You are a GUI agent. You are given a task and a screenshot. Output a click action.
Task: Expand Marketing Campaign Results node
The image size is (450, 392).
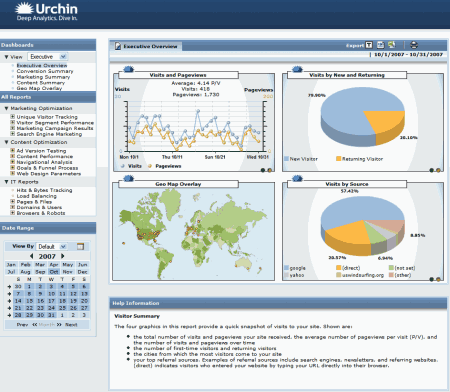point(12,128)
